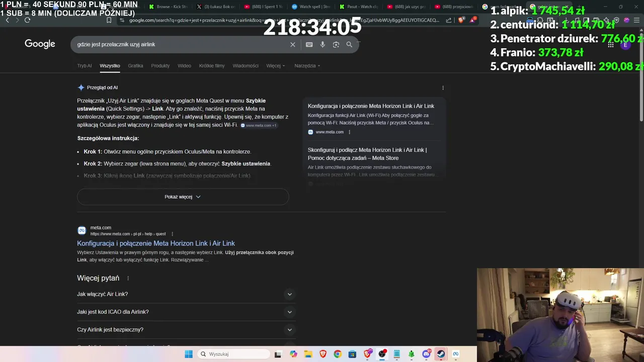Image resolution: width=644 pixels, height=362 pixels.
Task: Click the Google search query input field
Action: 181,44
